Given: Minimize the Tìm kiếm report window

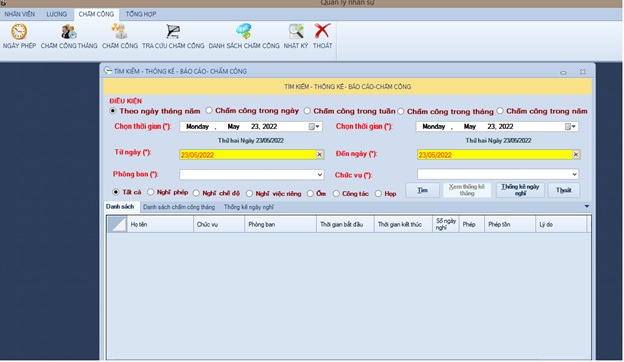Looking at the screenshot, I should (563, 72).
